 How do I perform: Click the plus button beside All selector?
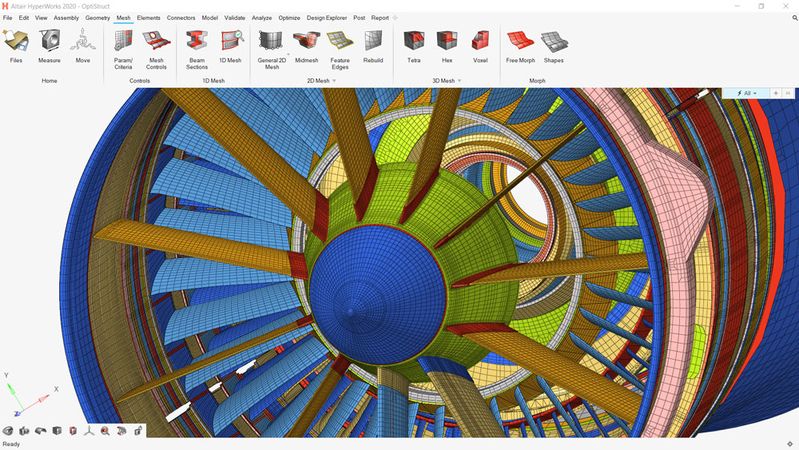click(776, 93)
